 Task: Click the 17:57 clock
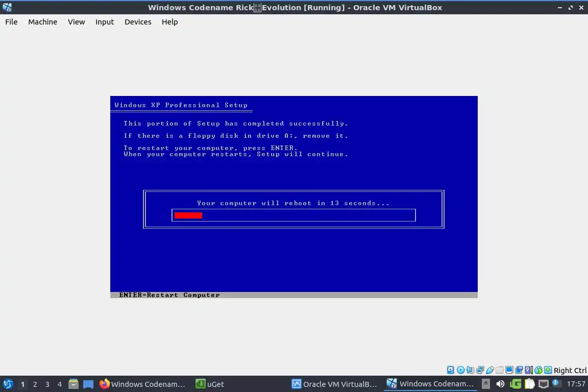click(576, 384)
